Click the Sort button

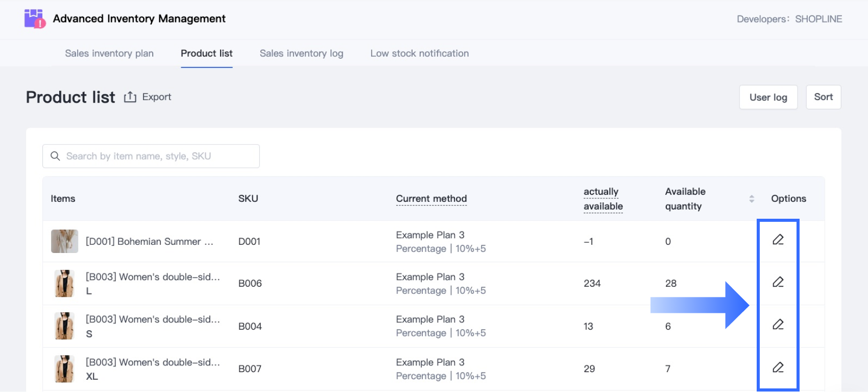[823, 97]
